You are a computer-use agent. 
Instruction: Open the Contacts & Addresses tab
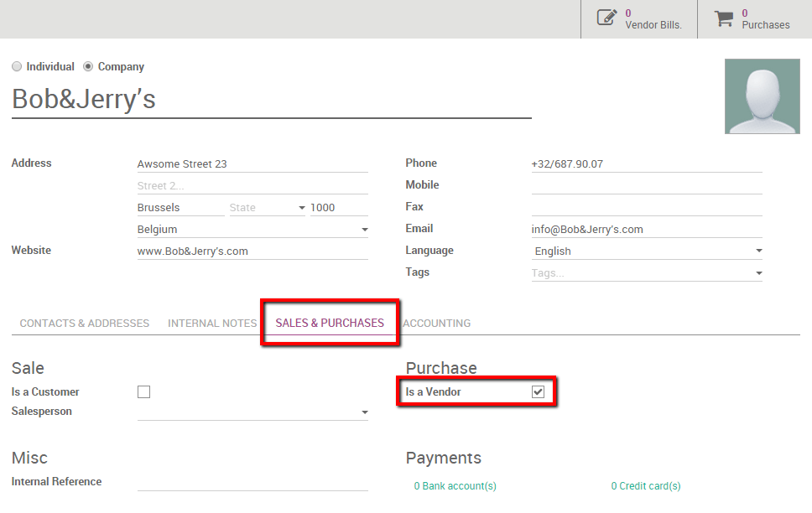click(x=83, y=323)
